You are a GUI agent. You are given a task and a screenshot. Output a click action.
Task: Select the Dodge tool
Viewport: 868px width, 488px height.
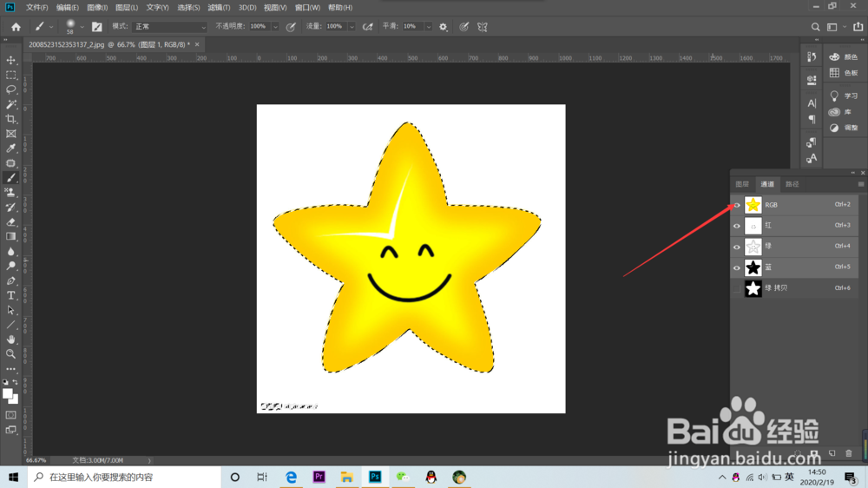click(x=10, y=266)
